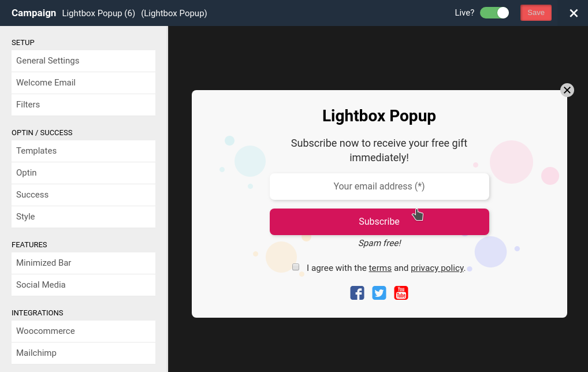
Task: Open Woocommerce integration
Action: [83, 331]
